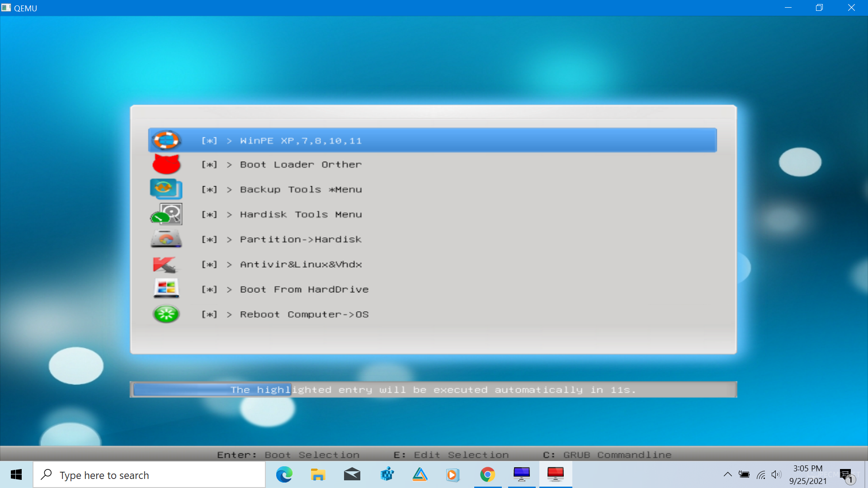The width and height of the screenshot is (868, 488).
Task: Switch to the blue monitor taskbar app
Action: [x=522, y=474]
